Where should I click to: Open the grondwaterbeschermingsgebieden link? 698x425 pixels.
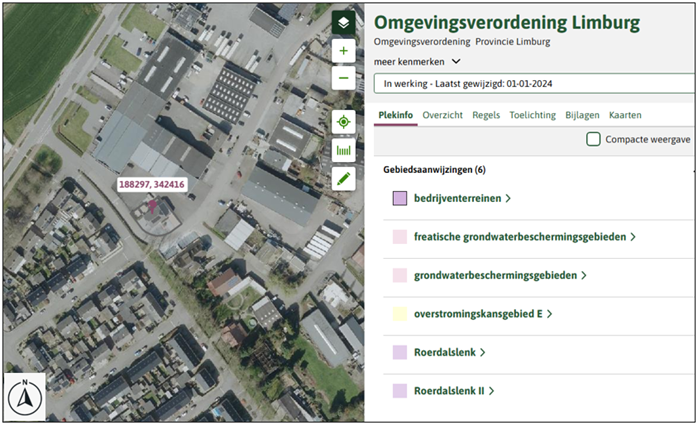pyautogui.click(x=500, y=275)
